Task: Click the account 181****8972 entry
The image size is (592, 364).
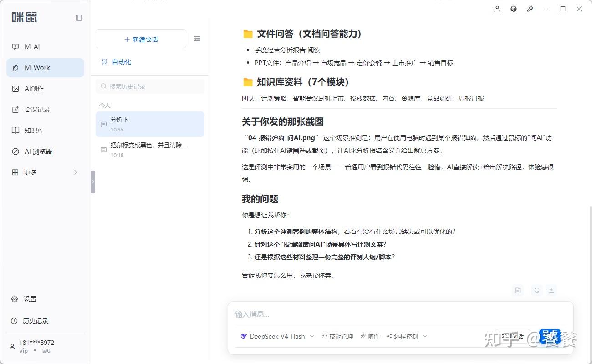Action: (36, 343)
